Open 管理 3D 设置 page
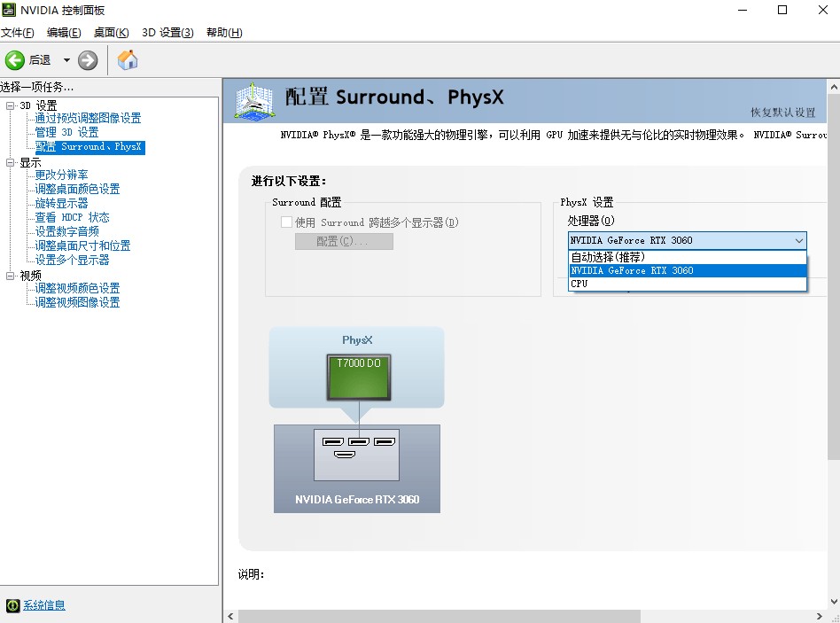 [67, 132]
